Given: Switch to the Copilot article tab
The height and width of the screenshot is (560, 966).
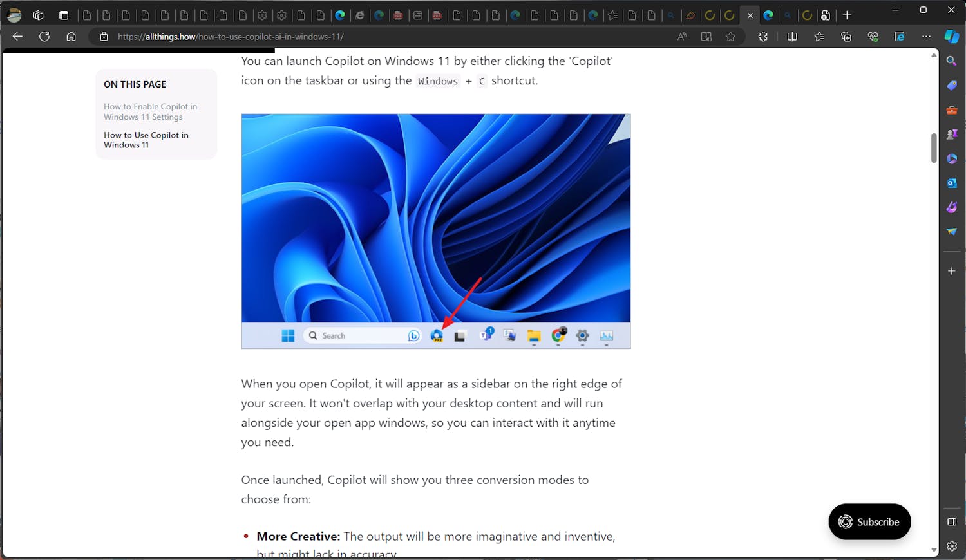Looking at the screenshot, I should [x=749, y=15].
